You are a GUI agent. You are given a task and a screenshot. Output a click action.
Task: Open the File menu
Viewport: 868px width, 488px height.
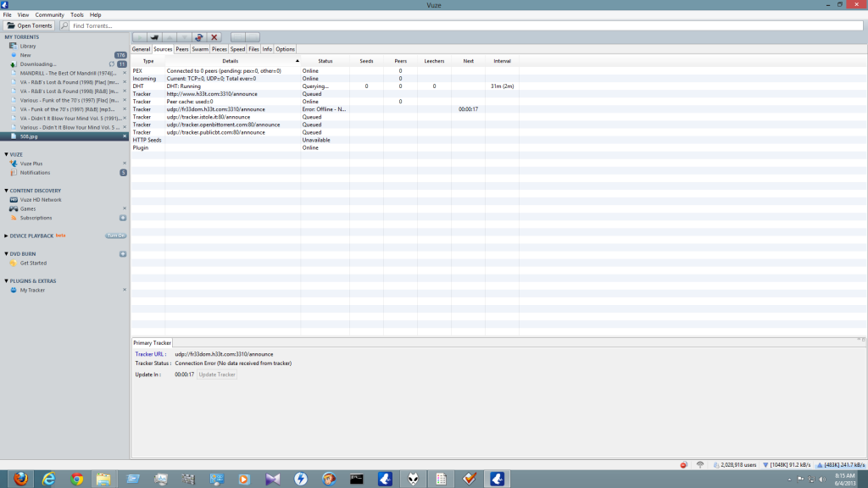click(x=7, y=15)
